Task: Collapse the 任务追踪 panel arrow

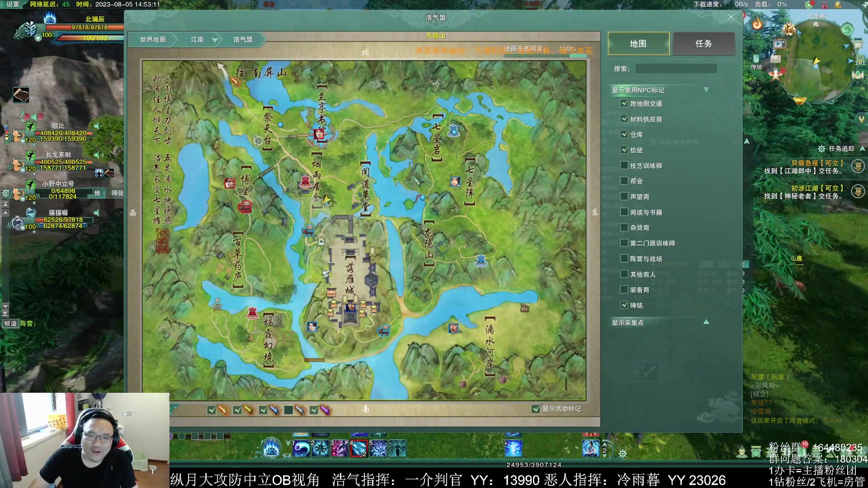Action: point(862,148)
